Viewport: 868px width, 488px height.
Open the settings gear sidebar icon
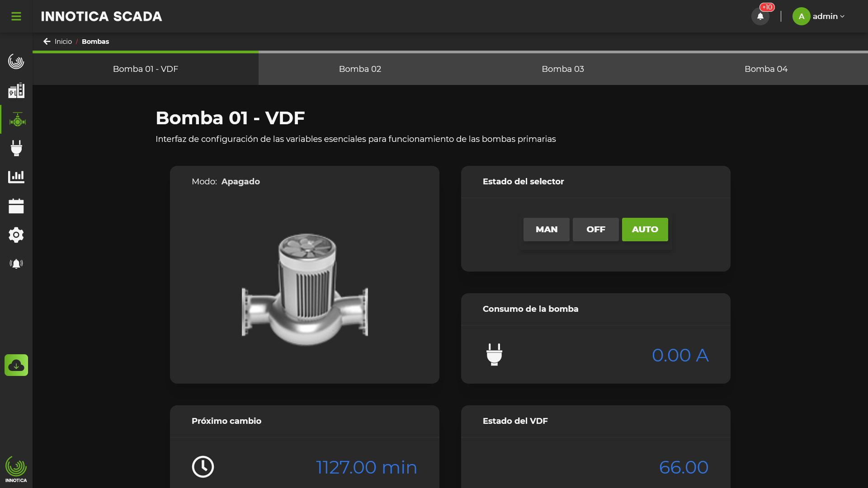point(16,235)
